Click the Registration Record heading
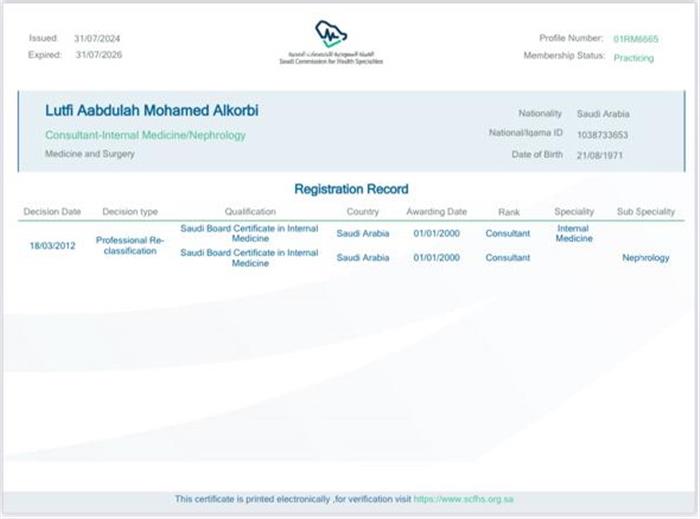The width and height of the screenshot is (700, 519). 351,189
